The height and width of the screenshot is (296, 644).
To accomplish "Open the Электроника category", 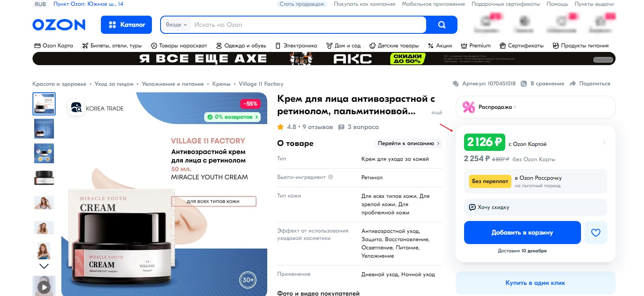I will (x=296, y=46).
